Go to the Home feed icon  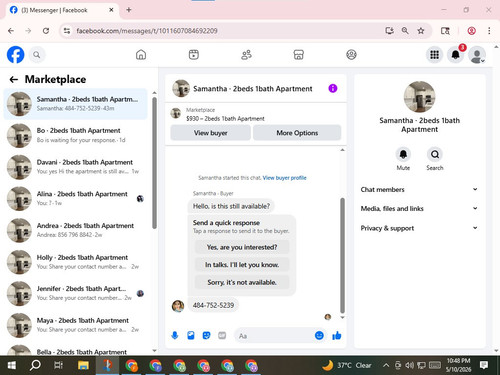(x=141, y=55)
